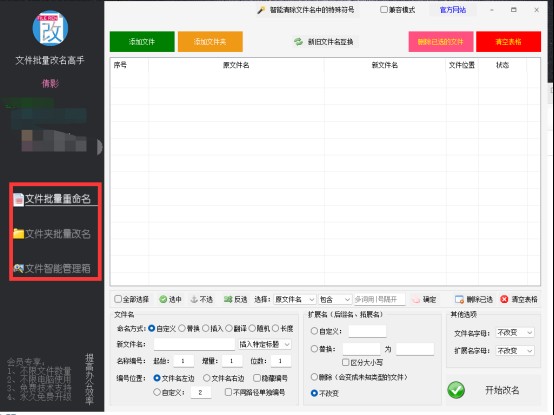
Task: Choose the 文件名右边 number position option
Action: pyautogui.click(x=207, y=378)
